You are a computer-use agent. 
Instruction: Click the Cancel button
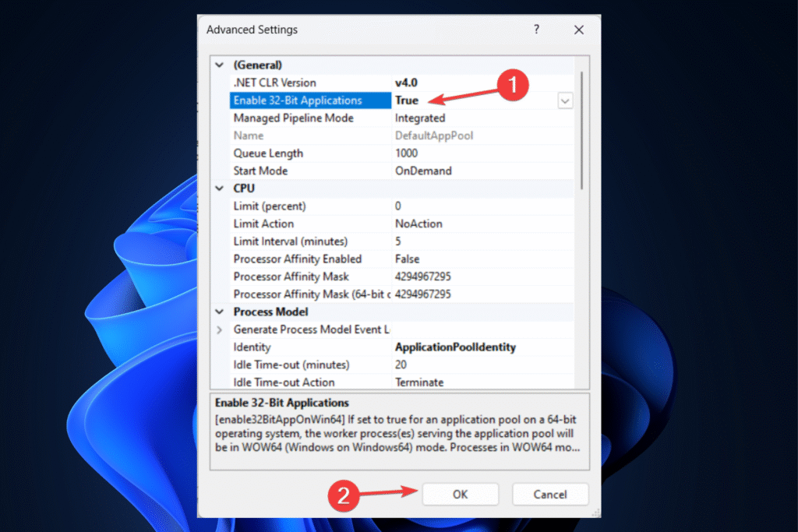[549, 494]
